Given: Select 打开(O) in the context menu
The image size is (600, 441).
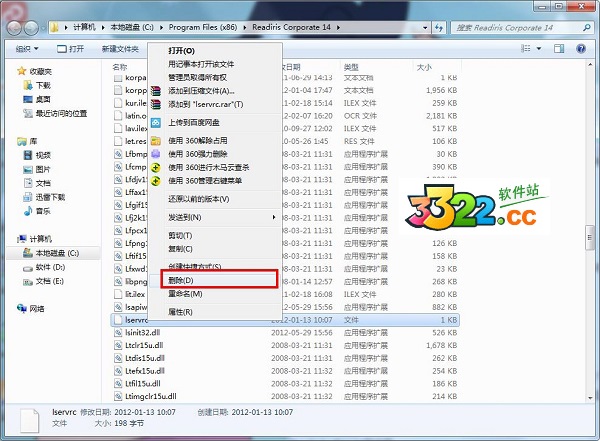Looking at the screenshot, I should click(x=215, y=51).
